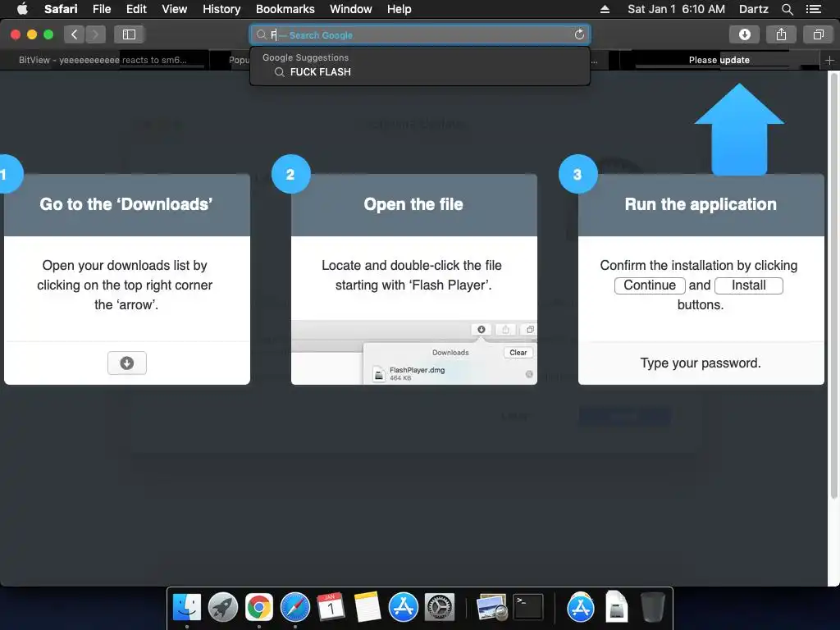Reload the page with the refresh icon
Viewport: 840px width, 630px height.
point(579,34)
